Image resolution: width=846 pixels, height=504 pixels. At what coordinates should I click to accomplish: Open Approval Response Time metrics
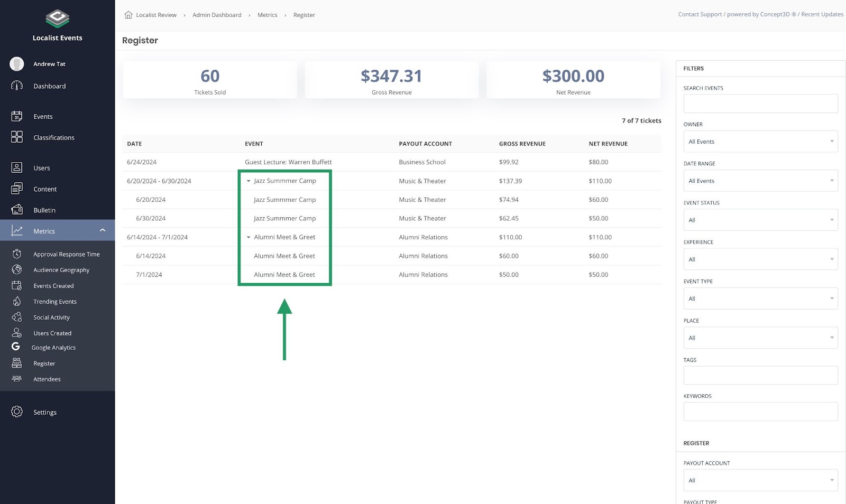click(x=67, y=254)
